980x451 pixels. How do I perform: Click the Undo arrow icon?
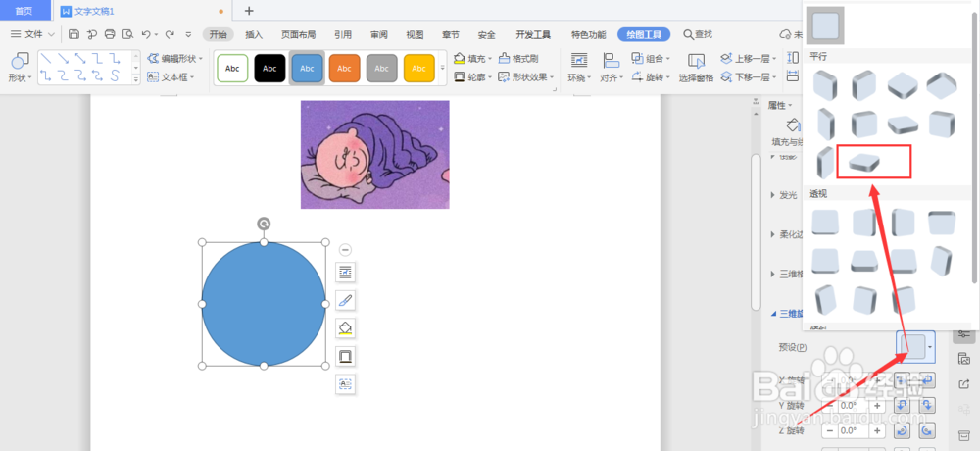146,34
